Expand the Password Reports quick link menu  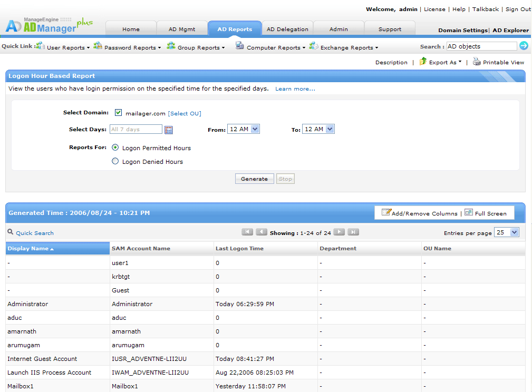click(x=159, y=48)
